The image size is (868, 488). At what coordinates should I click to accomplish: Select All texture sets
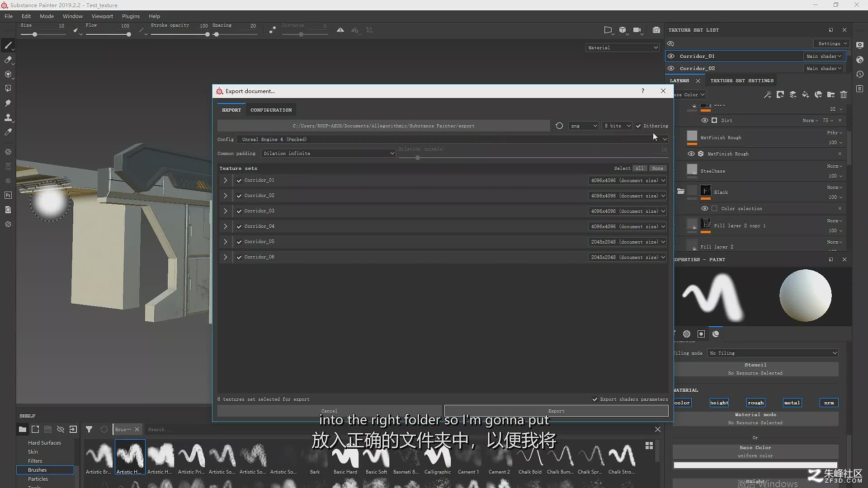click(639, 168)
